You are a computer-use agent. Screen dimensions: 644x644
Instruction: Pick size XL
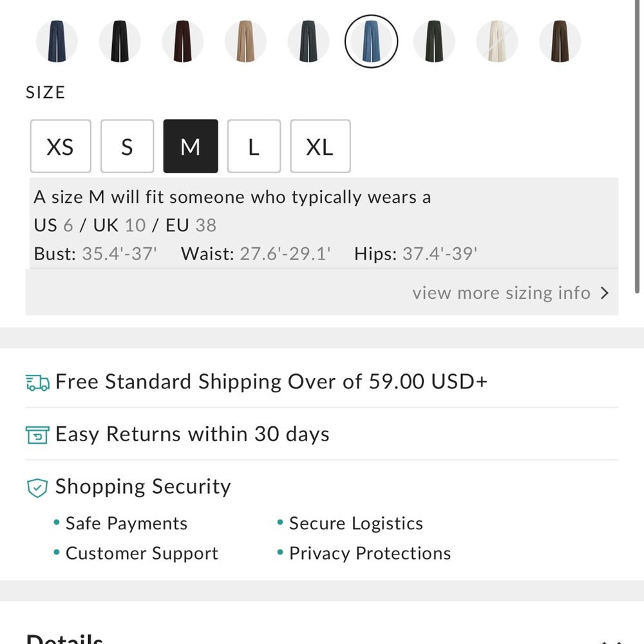pos(320,147)
